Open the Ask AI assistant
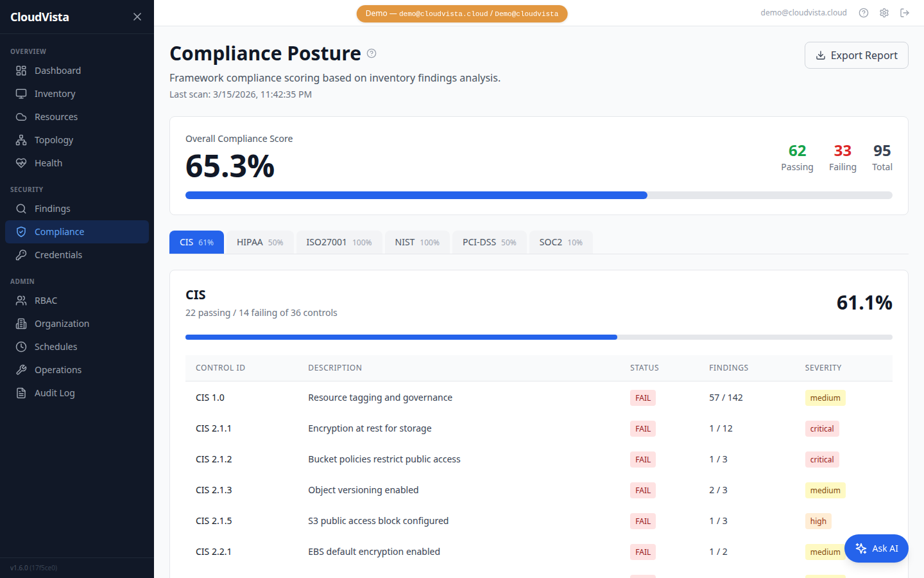 click(876, 548)
